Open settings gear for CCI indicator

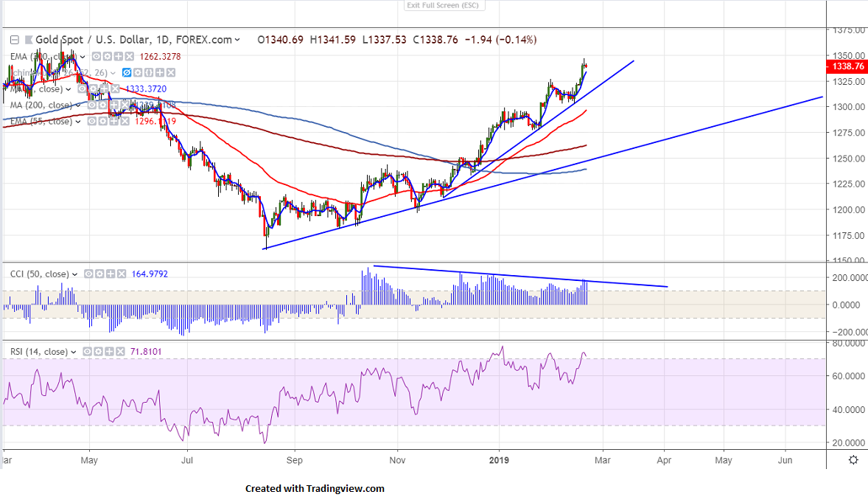(x=99, y=274)
